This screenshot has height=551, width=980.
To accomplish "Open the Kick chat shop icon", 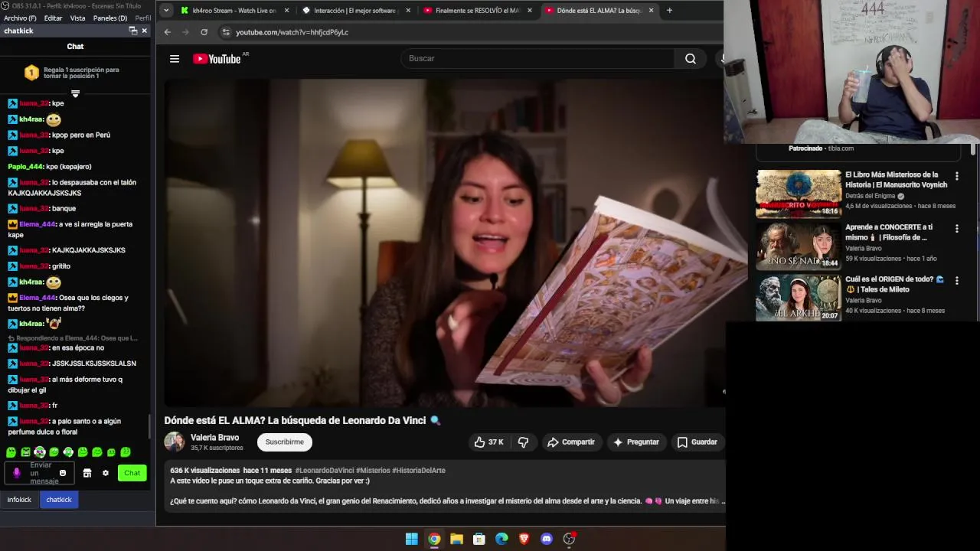I will pyautogui.click(x=87, y=473).
